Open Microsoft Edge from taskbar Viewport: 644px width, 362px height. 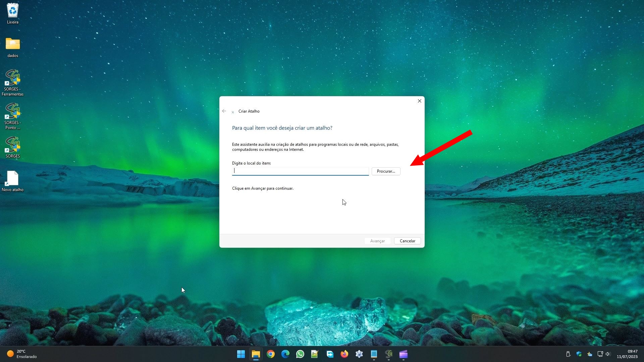pyautogui.click(x=285, y=354)
